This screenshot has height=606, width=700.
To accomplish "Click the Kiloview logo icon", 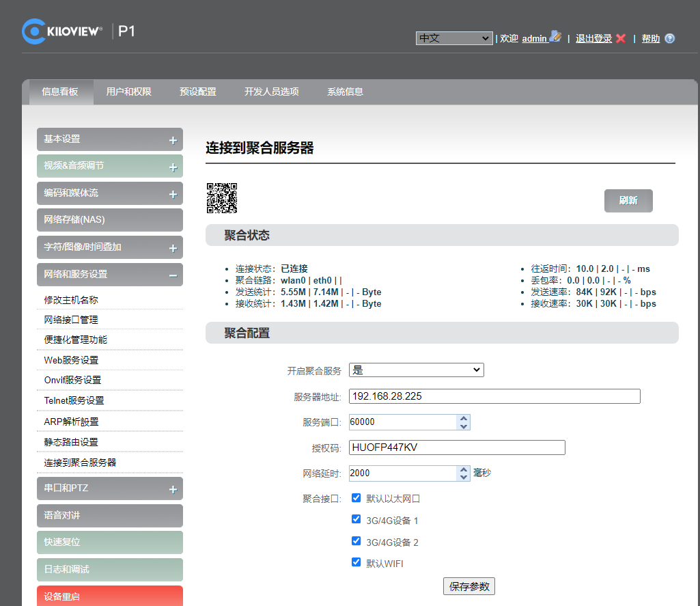I will [x=34, y=31].
